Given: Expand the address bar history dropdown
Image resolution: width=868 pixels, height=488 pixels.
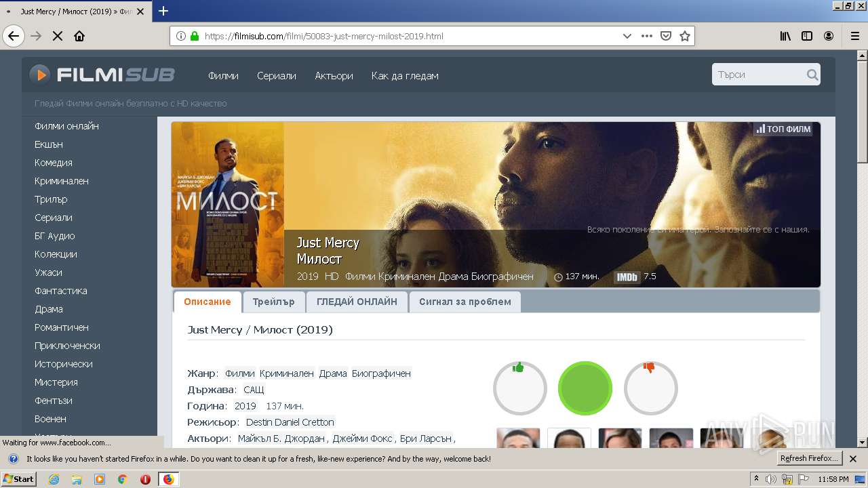Looking at the screenshot, I should click(x=627, y=36).
